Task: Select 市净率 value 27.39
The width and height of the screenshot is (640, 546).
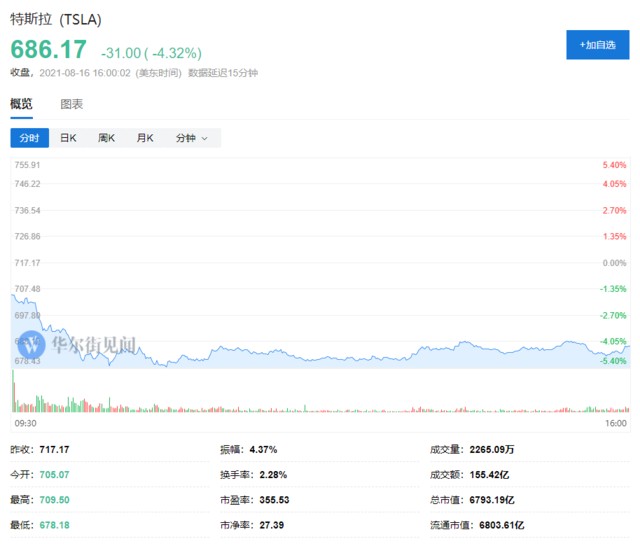Action: pyautogui.click(x=271, y=525)
